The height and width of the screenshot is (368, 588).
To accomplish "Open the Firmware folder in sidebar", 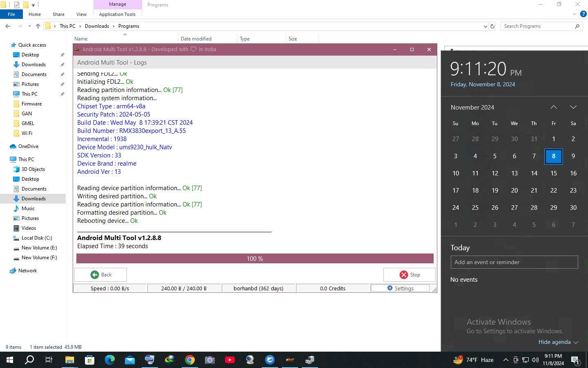I will pyautogui.click(x=31, y=104).
